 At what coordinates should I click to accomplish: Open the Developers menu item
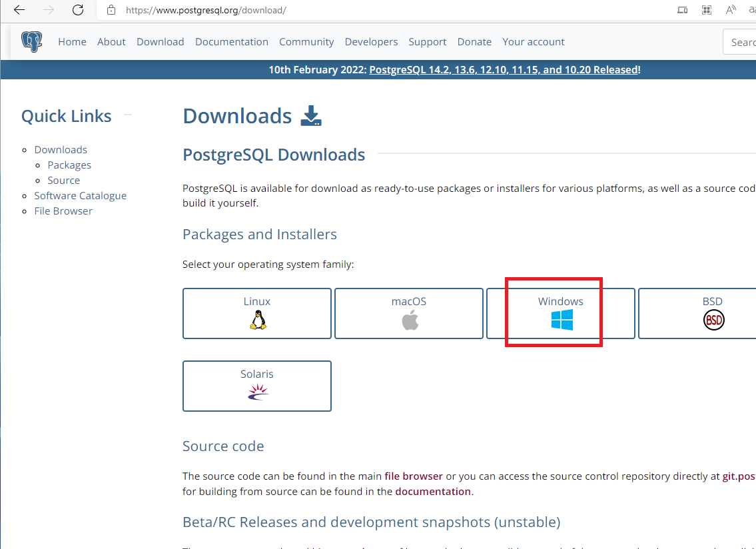371,42
